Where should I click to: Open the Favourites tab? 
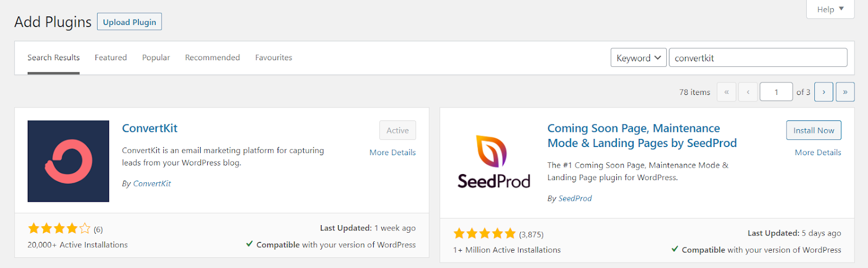pos(273,58)
